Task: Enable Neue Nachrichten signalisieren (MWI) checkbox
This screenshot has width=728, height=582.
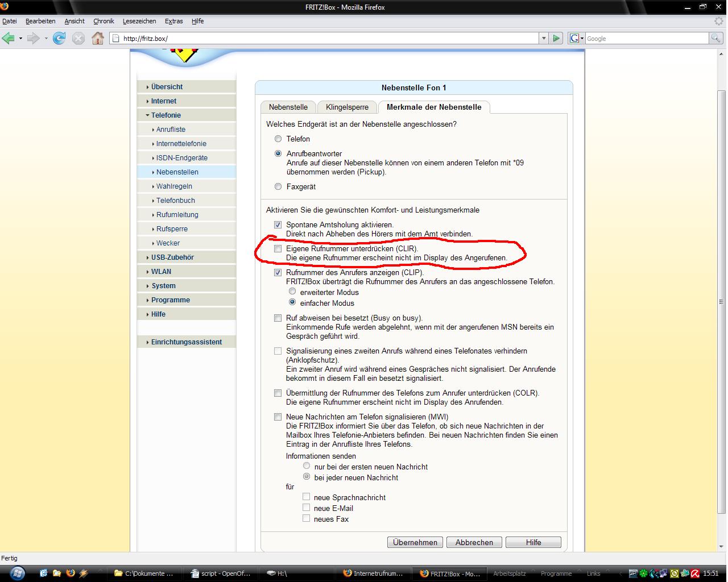Action: pyautogui.click(x=278, y=417)
